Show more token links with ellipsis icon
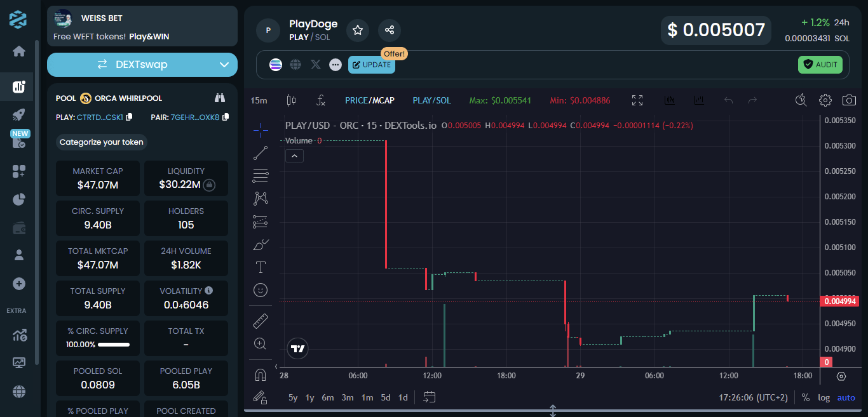Screen dimensions: 868x417 [x=336, y=64]
